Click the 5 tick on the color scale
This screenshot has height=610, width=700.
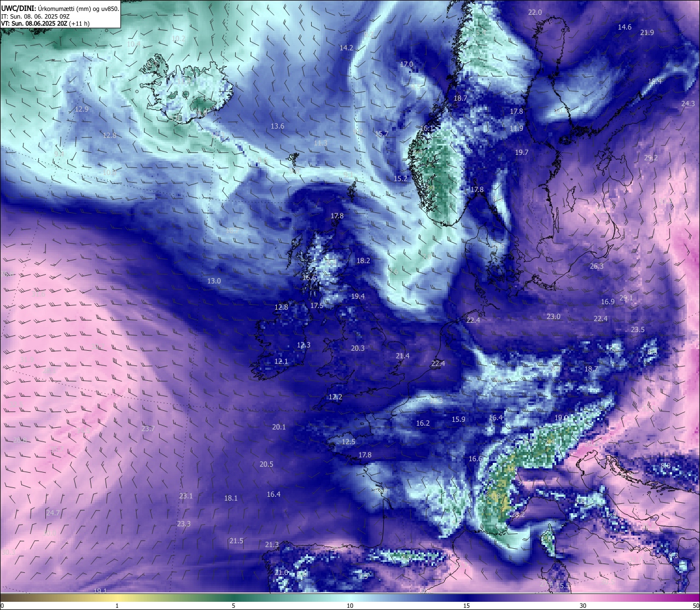tap(234, 606)
